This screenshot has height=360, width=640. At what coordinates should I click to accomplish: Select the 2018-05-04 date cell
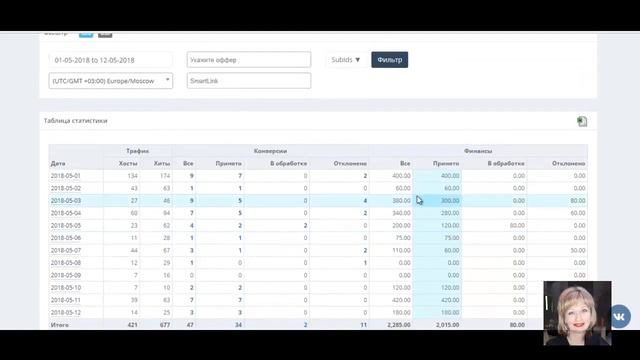point(66,213)
